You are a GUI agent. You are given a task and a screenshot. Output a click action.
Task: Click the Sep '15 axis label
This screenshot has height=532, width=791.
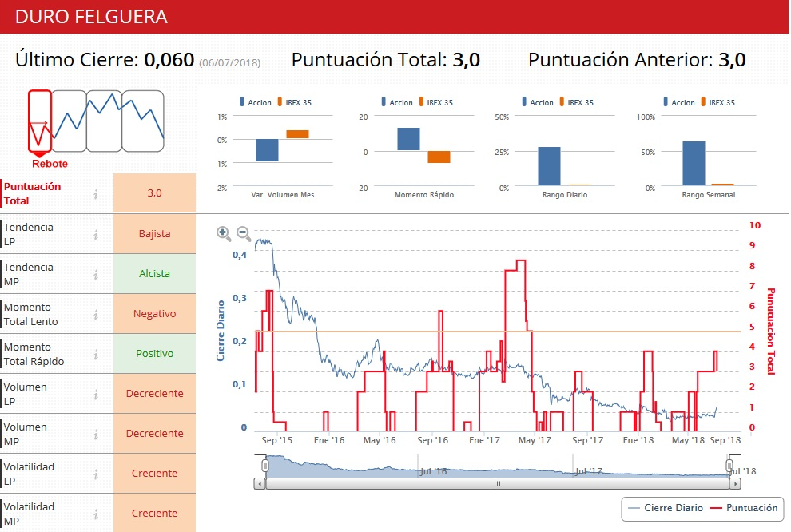[277, 439]
